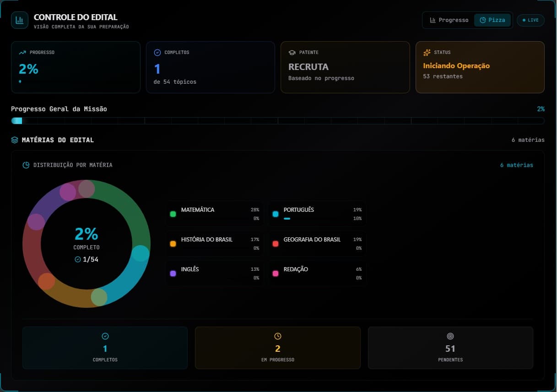557x392 pixels.
Task: Click the pie icon beside Distribuição por Matéria
Action: 26,165
